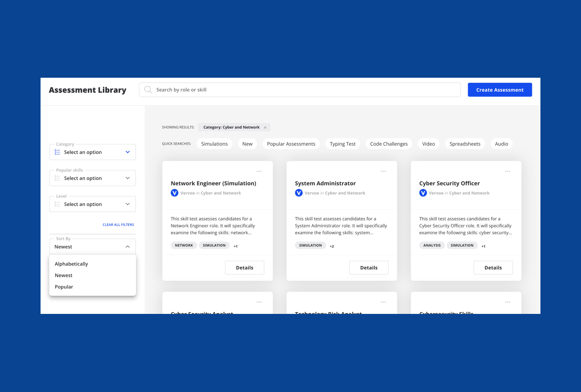Click list icon in Level dropdown
Viewport: 581px width, 392px height.
58,204
